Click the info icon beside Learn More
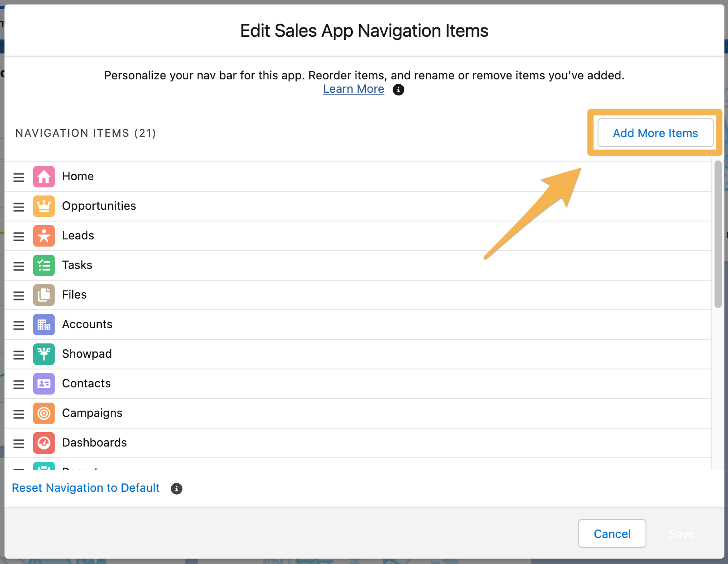 coord(398,90)
